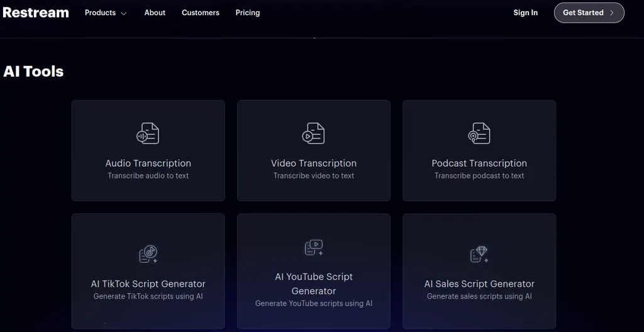Open the About page
This screenshot has width=644, height=332.
click(155, 13)
